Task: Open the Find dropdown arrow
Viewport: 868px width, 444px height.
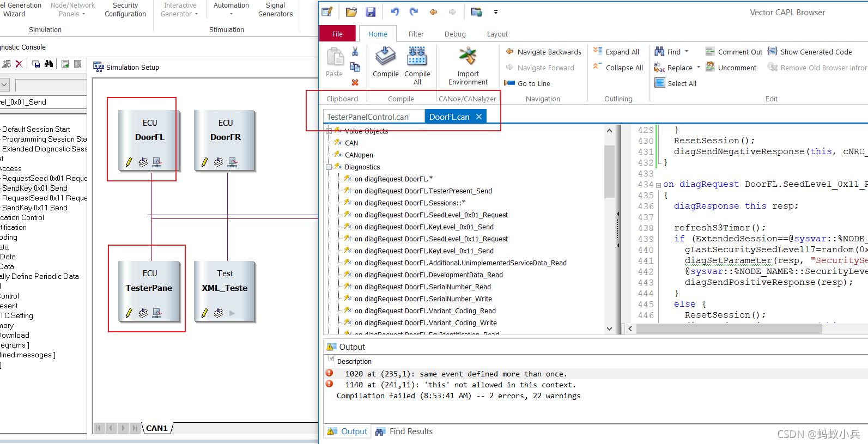Action: (687, 52)
